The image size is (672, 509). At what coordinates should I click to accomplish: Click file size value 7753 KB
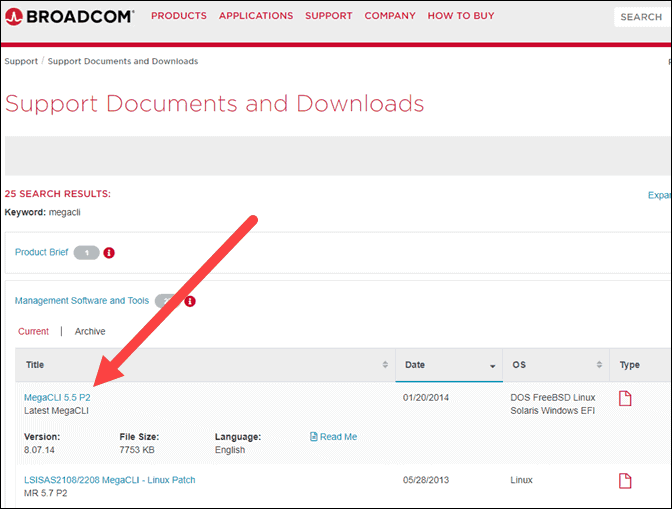137,450
